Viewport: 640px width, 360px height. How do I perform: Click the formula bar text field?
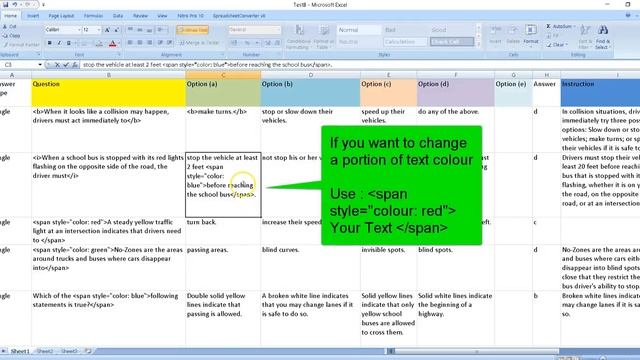(359, 64)
